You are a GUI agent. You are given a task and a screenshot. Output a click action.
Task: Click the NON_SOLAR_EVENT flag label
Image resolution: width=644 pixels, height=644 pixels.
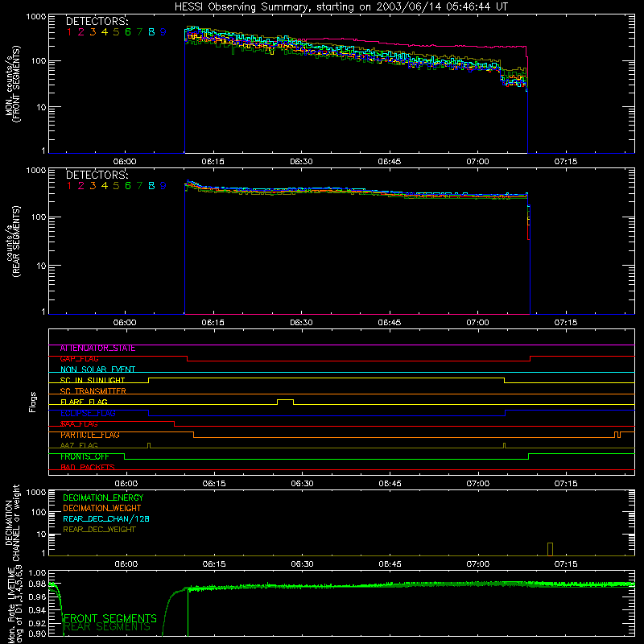[x=97, y=369]
